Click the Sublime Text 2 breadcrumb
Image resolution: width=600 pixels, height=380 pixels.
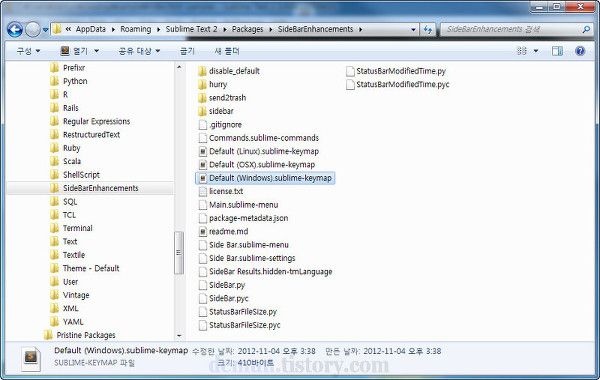(191, 29)
